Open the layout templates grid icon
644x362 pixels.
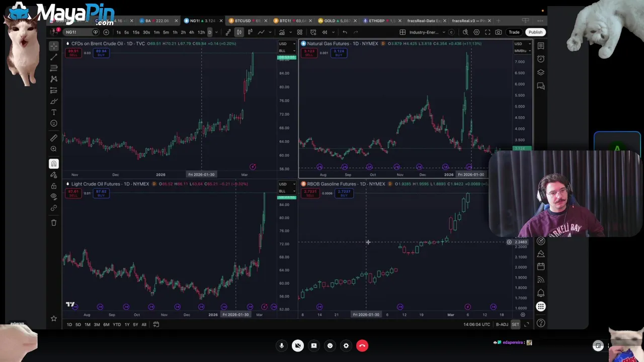coord(299,32)
